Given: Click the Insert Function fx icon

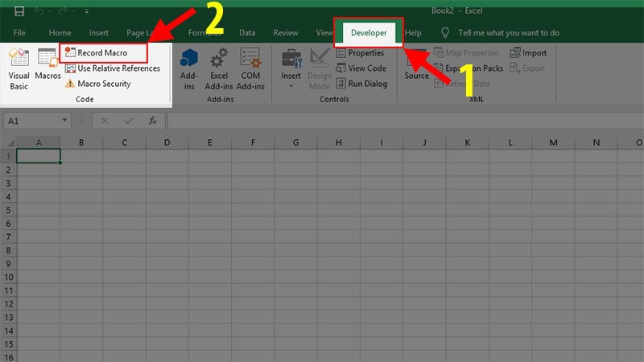Looking at the screenshot, I should coord(152,121).
